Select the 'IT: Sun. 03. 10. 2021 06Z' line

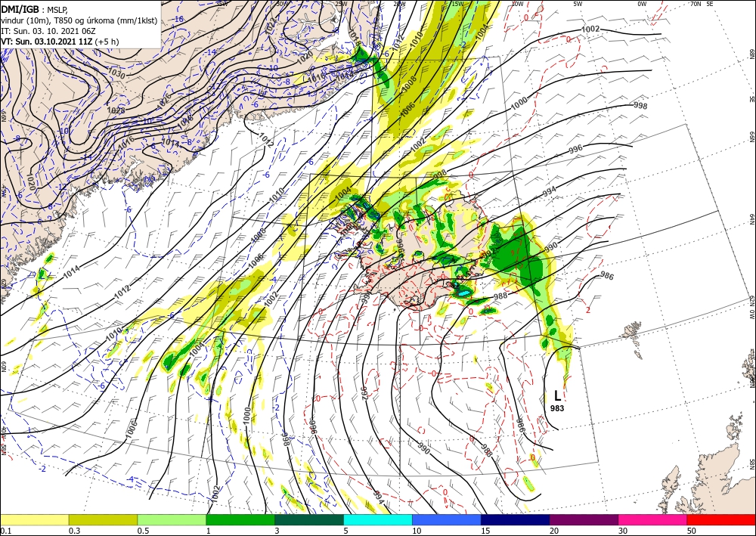(47, 31)
